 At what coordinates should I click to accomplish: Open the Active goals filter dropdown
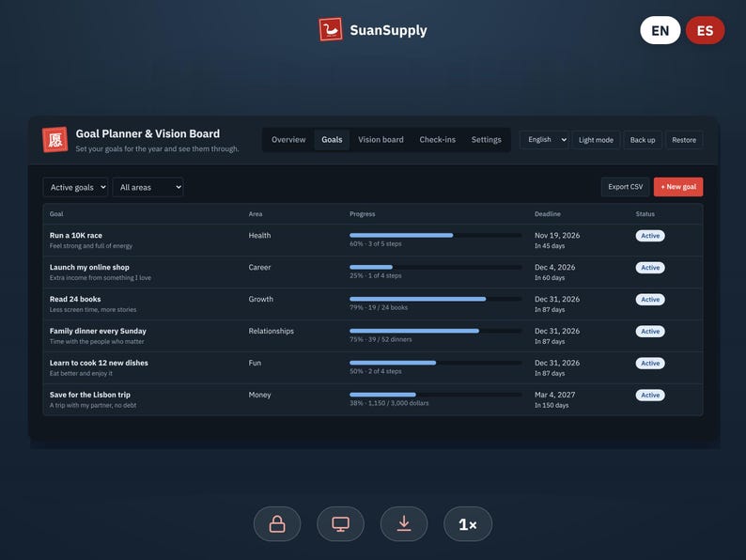click(76, 188)
